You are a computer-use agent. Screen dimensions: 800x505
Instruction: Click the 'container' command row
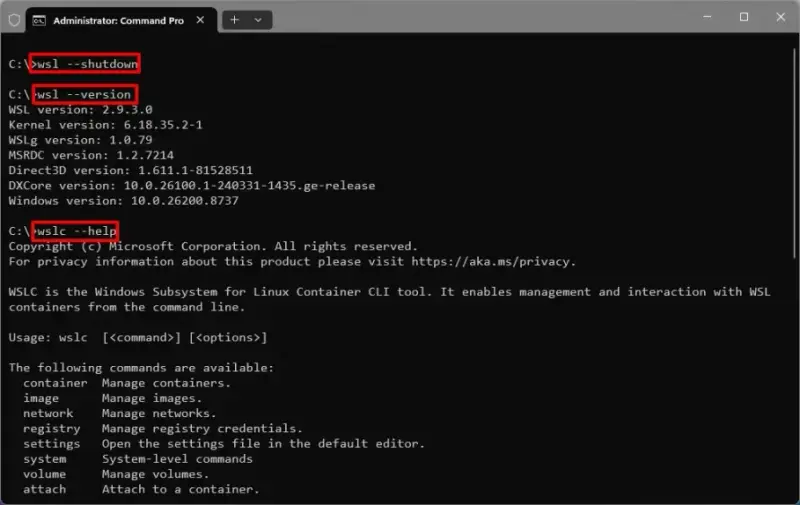click(127, 383)
